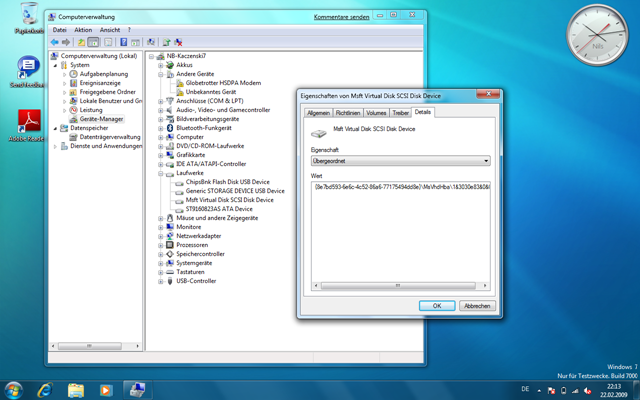Open Windows Explorer folder taskbar icon
640x400 pixels.
coord(76,391)
